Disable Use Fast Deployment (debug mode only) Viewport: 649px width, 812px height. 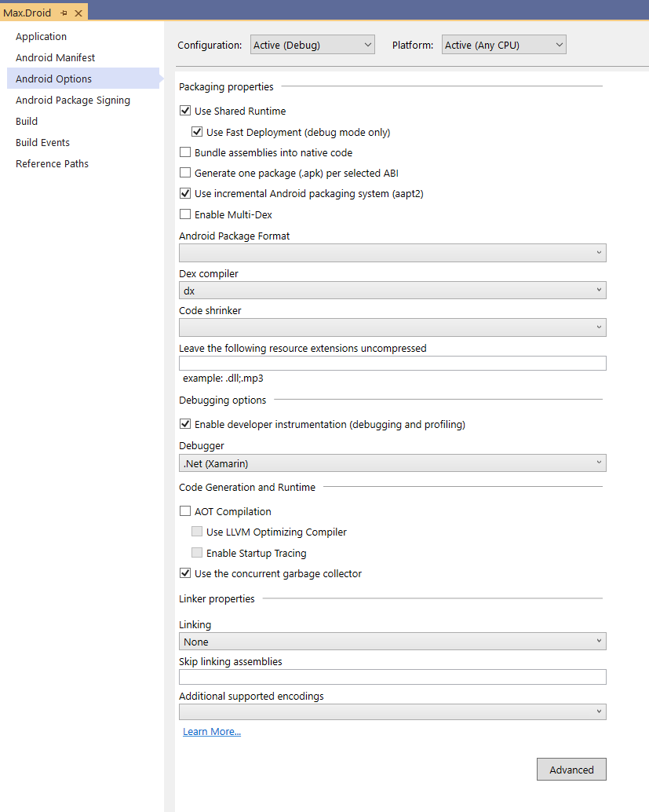point(197,131)
